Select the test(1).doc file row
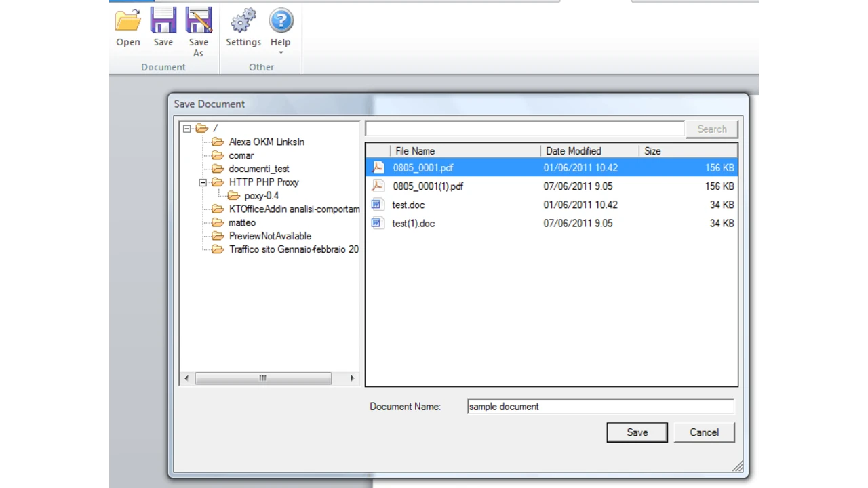 click(x=414, y=223)
